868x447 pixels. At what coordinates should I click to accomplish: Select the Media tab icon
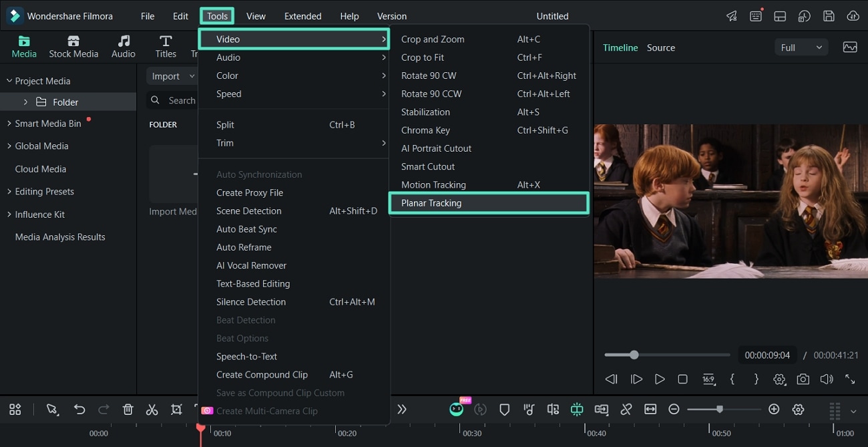pos(24,41)
